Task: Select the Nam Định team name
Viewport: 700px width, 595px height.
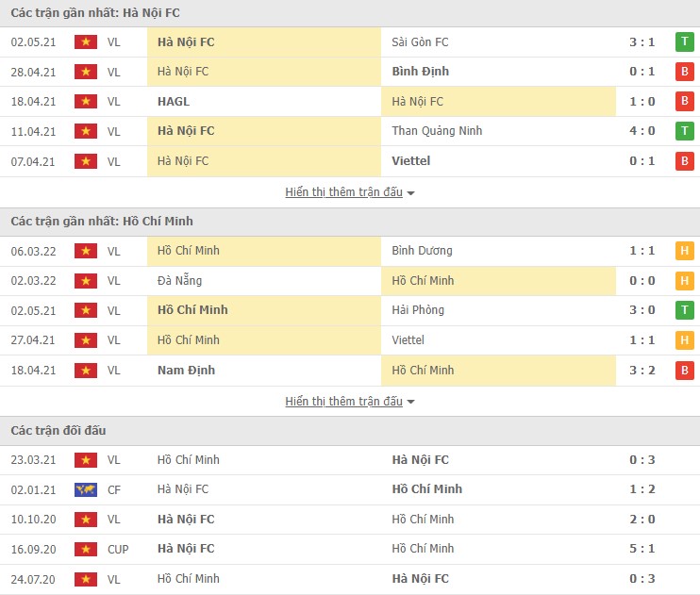Action: [186, 371]
